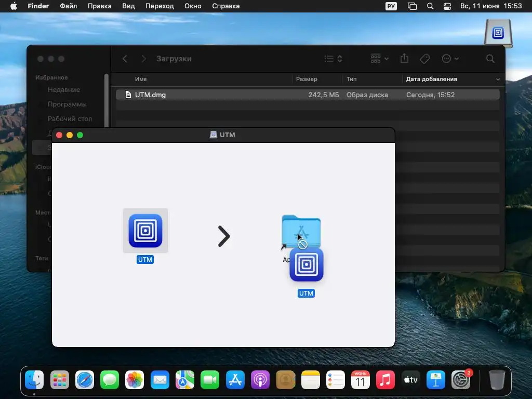The height and width of the screenshot is (399, 532).
Task: Open Messages from the Dock
Action: point(110,380)
